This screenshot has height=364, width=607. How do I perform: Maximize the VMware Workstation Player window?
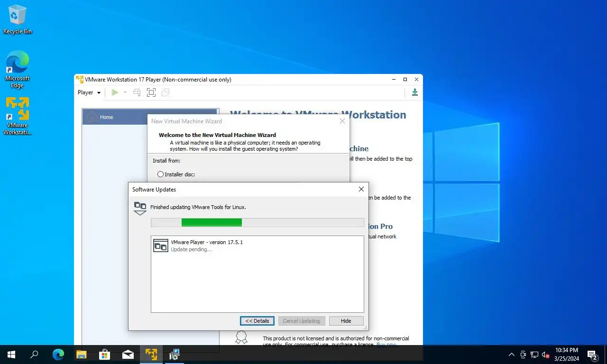click(405, 80)
